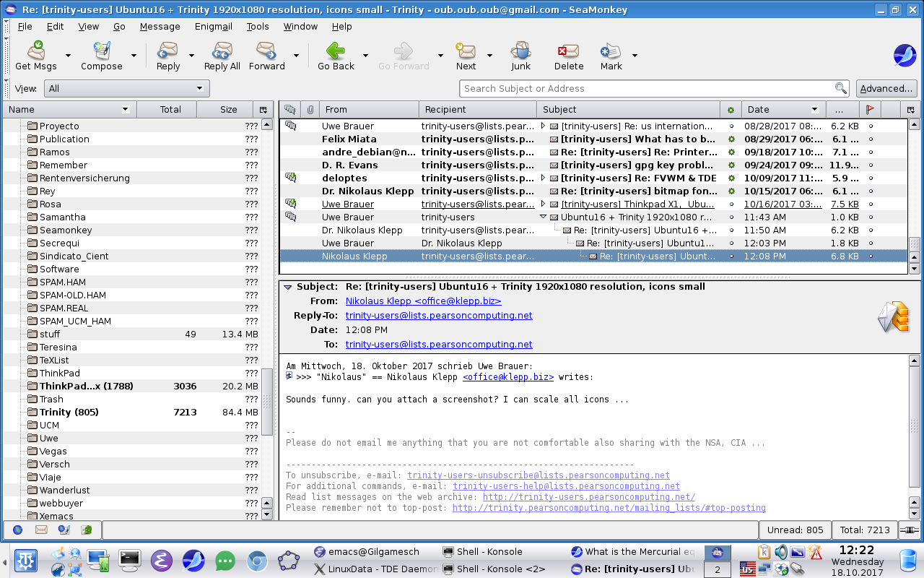
Task: Toggle read status of bitmap fonts message
Action: pos(731,191)
